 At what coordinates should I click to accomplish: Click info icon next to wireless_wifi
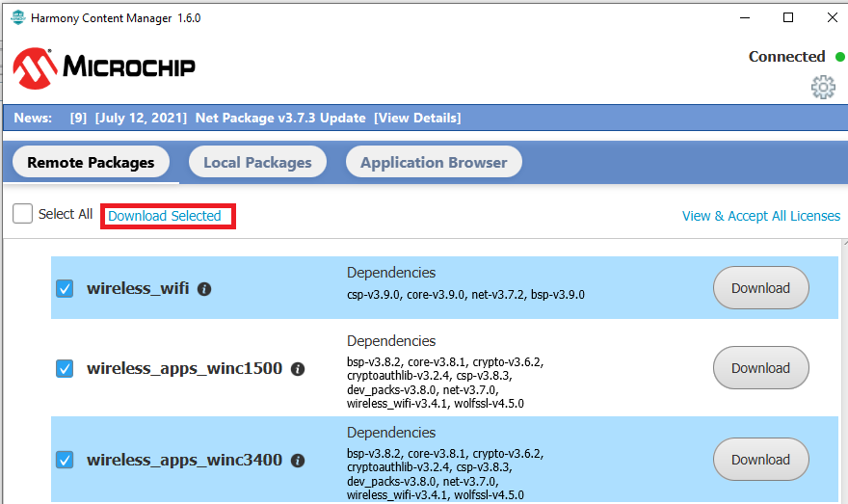point(204,288)
